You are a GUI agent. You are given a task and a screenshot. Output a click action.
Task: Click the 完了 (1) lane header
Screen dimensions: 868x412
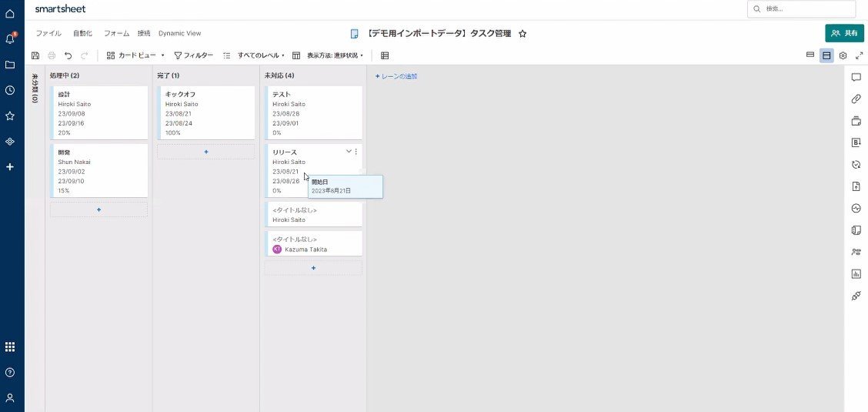pos(169,75)
